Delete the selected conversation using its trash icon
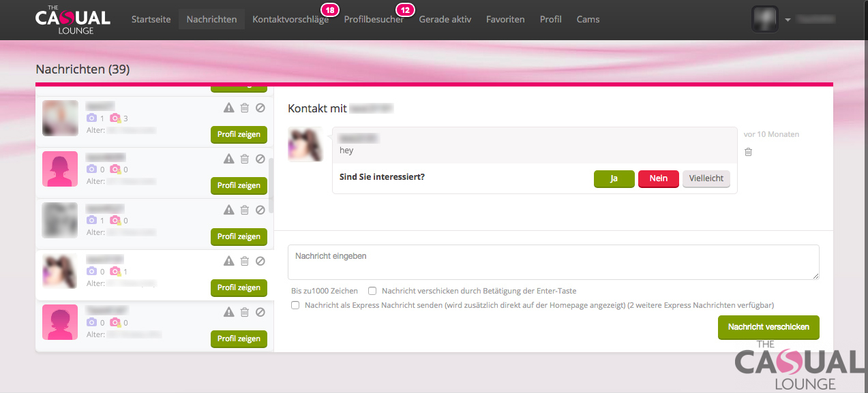 coord(245,261)
